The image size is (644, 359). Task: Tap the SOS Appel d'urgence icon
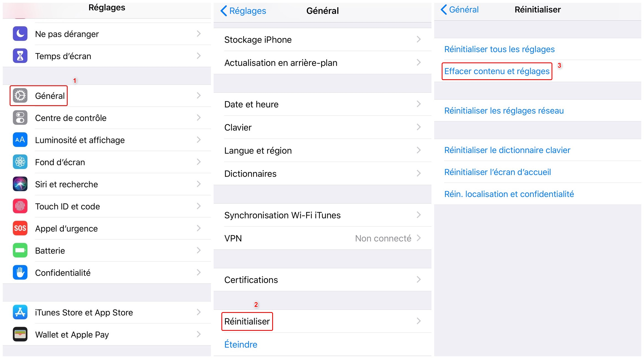tap(20, 228)
